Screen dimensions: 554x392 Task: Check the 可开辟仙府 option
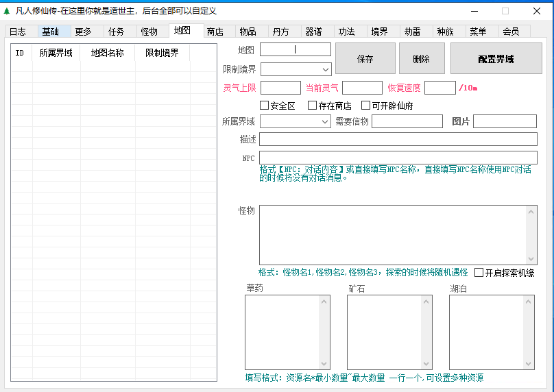(x=365, y=106)
